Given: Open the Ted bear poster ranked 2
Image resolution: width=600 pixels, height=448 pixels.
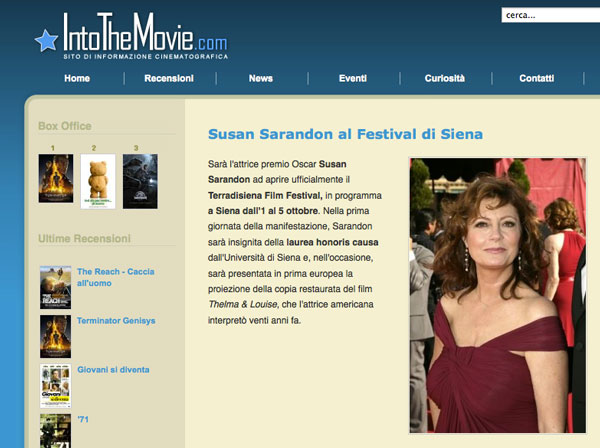Looking at the screenshot, I should click(x=98, y=181).
